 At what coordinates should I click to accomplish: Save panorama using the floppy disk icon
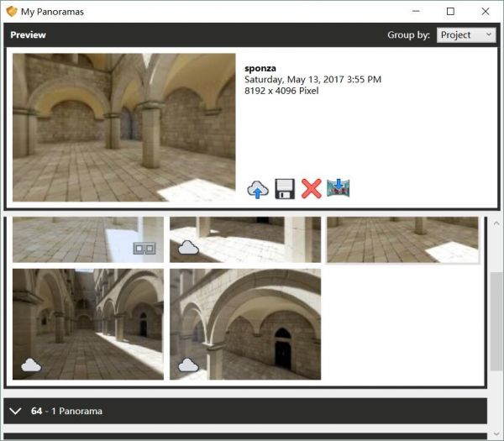pos(285,189)
